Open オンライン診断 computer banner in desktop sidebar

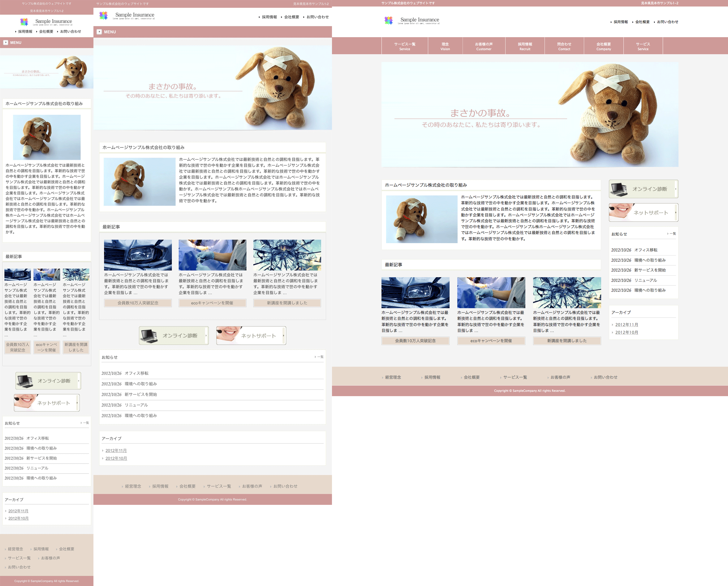[x=643, y=189]
